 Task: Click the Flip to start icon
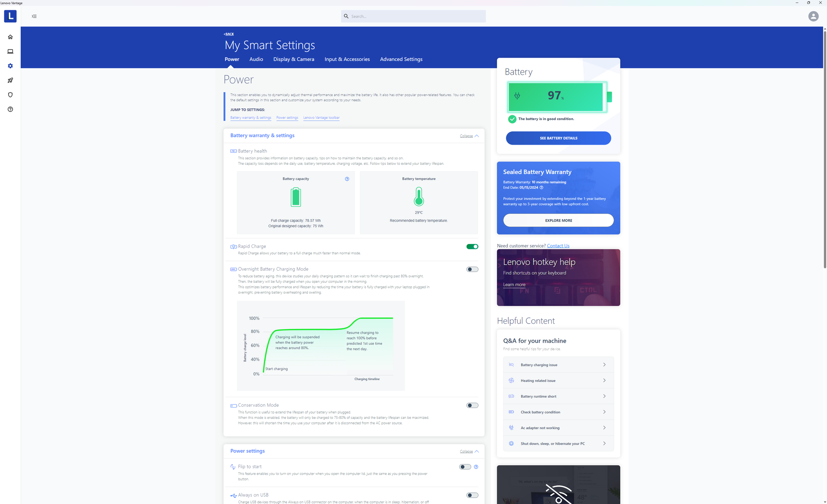(233, 467)
